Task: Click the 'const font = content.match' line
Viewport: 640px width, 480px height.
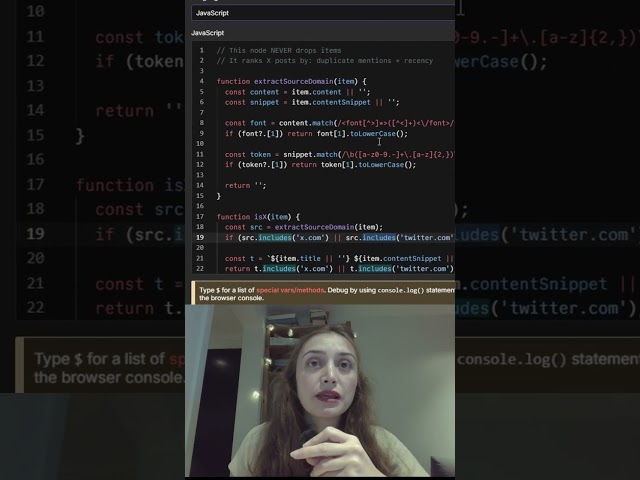Action: (x=340, y=123)
